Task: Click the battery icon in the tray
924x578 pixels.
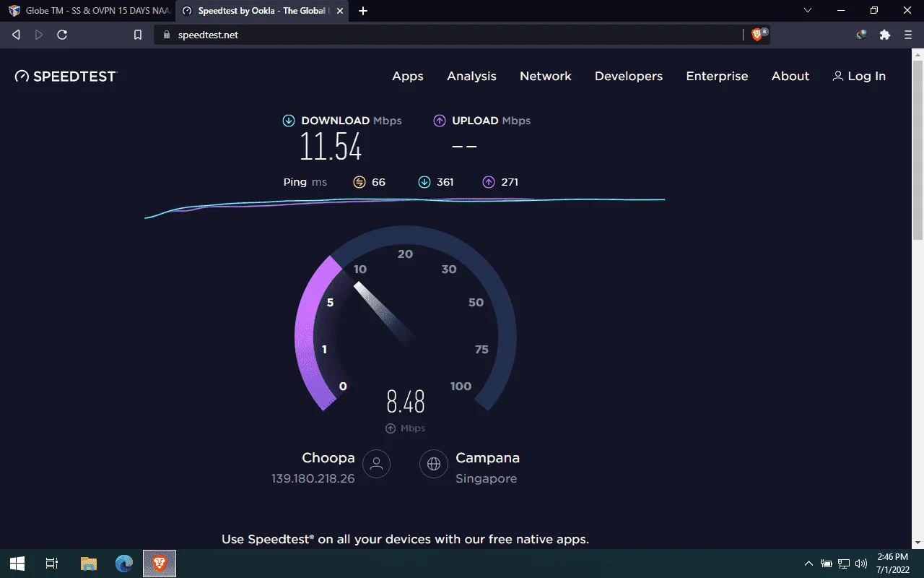Action: 827,564
